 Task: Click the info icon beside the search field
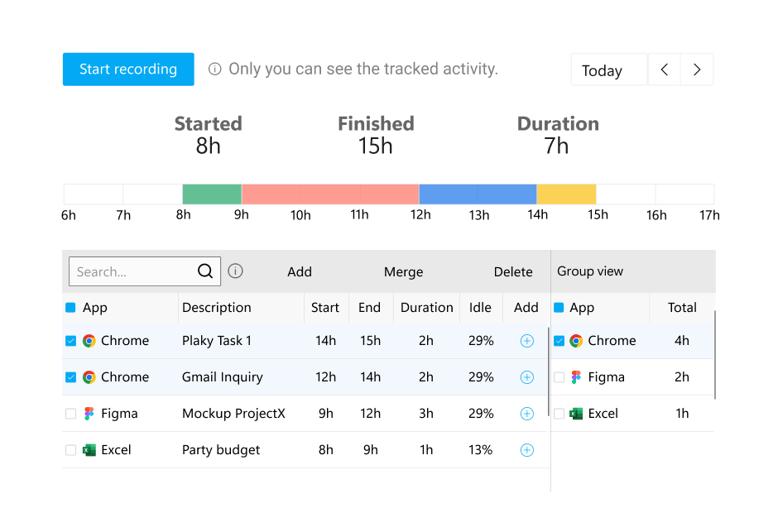(237, 271)
